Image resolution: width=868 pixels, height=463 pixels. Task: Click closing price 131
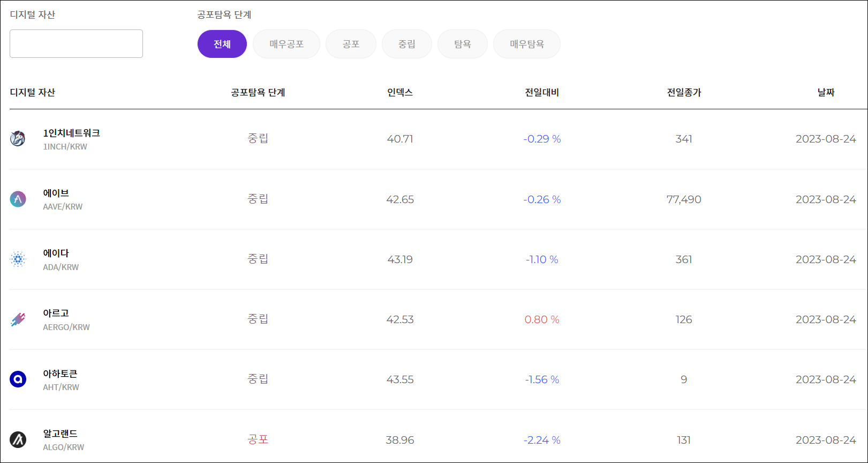coord(684,440)
